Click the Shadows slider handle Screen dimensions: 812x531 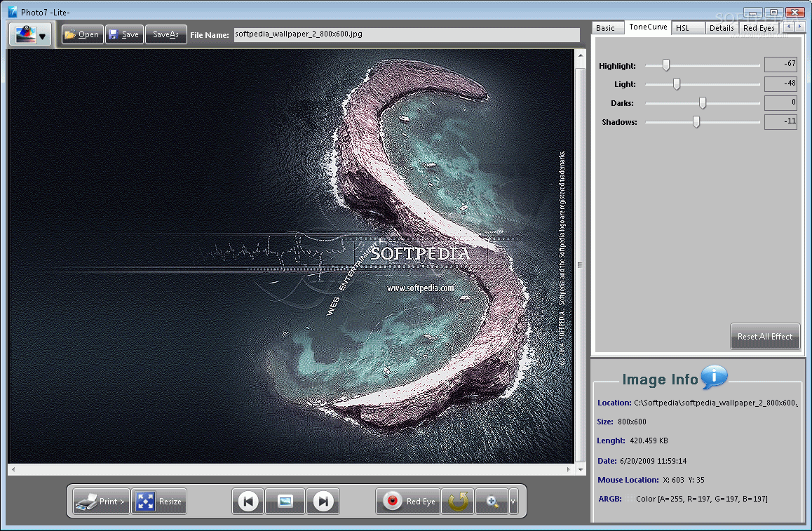(696, 121)
